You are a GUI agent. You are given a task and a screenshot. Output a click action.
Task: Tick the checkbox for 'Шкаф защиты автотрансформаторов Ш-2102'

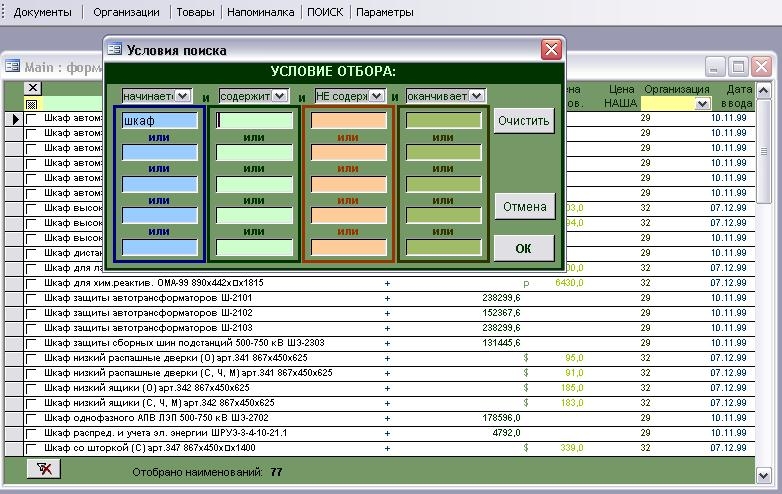(x=31, y=314)
